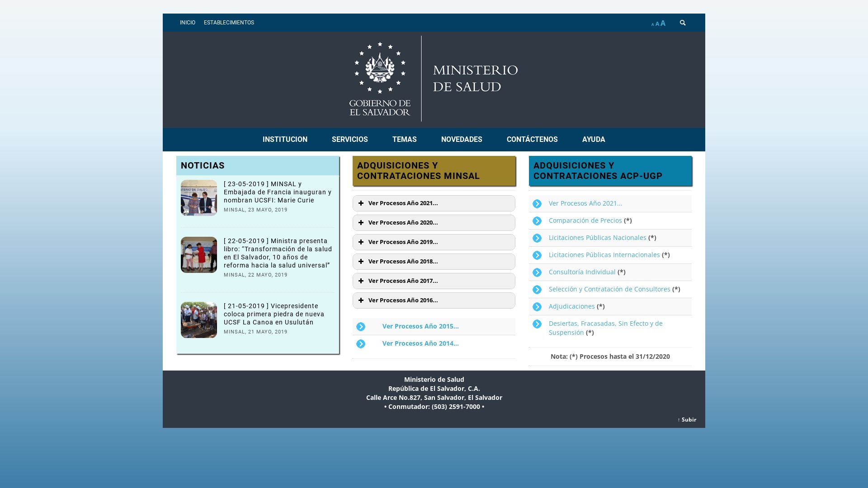Open Consultoría Individual link
Screen dimensions: 868x488
(x=582, y=272)
